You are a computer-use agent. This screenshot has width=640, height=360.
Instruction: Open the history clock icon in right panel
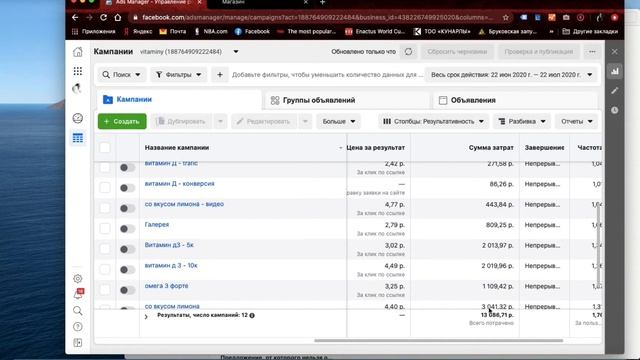click(x=615, y=110)
